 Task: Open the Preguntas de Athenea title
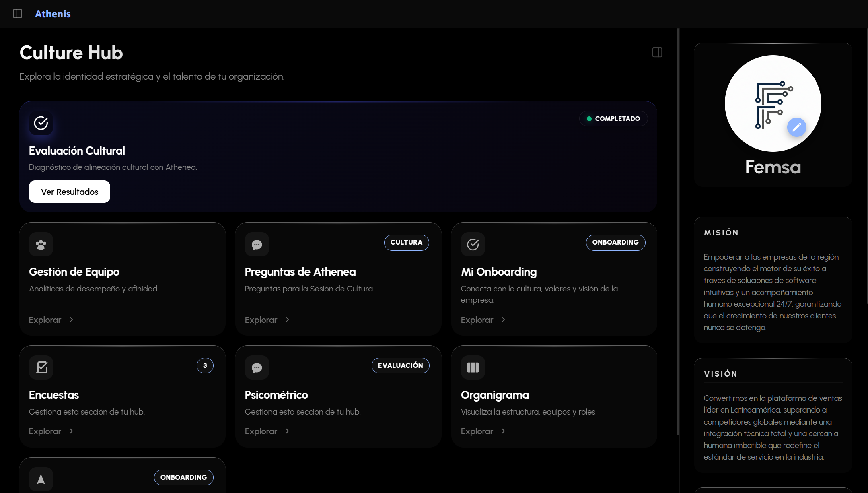pyautogui.click(x=300, y=272)
